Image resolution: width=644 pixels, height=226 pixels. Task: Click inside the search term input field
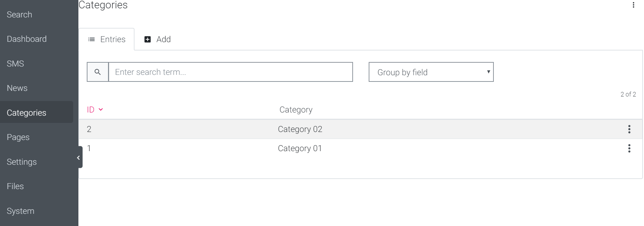point(230,72)
